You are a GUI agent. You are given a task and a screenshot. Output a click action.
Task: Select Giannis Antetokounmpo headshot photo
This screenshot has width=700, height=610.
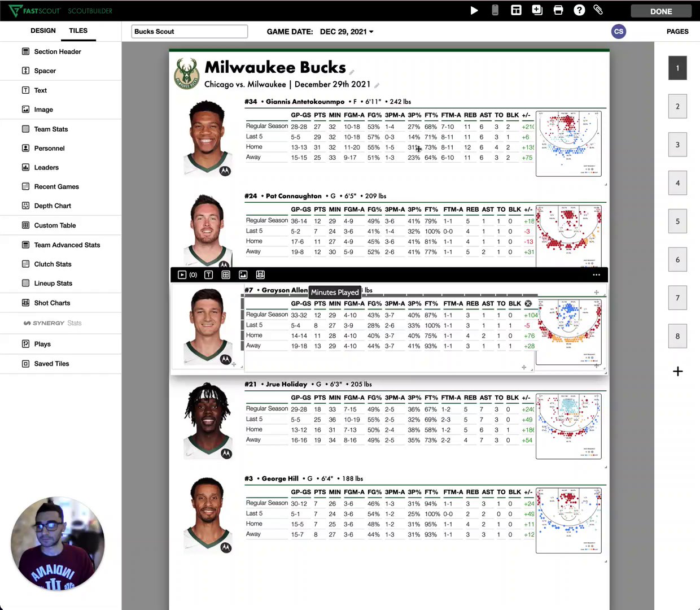(208, 138)
